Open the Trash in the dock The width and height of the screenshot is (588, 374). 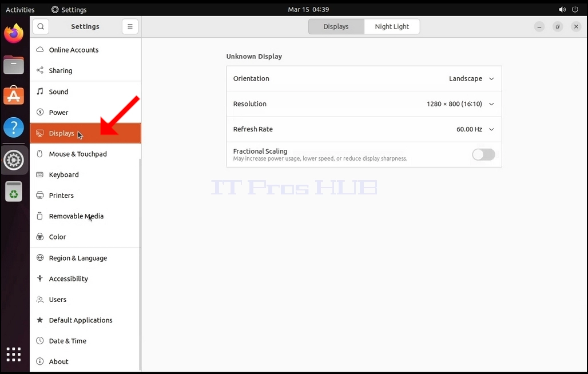click(14, 192)
